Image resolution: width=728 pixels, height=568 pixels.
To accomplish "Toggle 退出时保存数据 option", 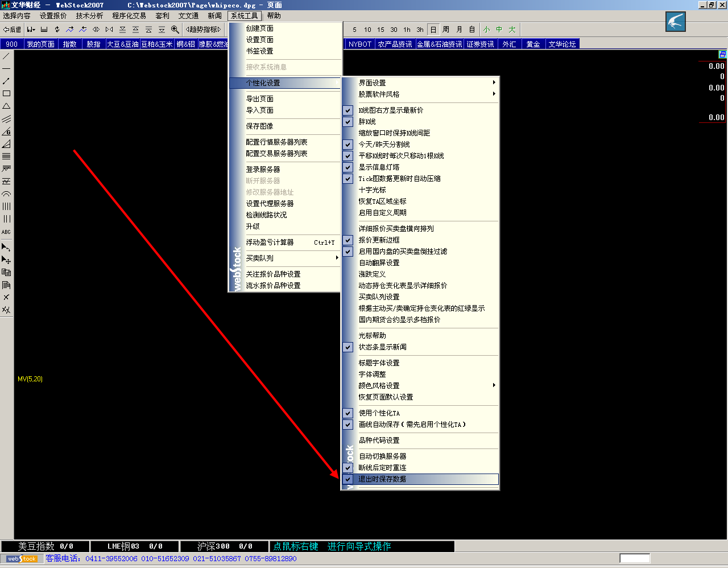I will tap(420, 479).
